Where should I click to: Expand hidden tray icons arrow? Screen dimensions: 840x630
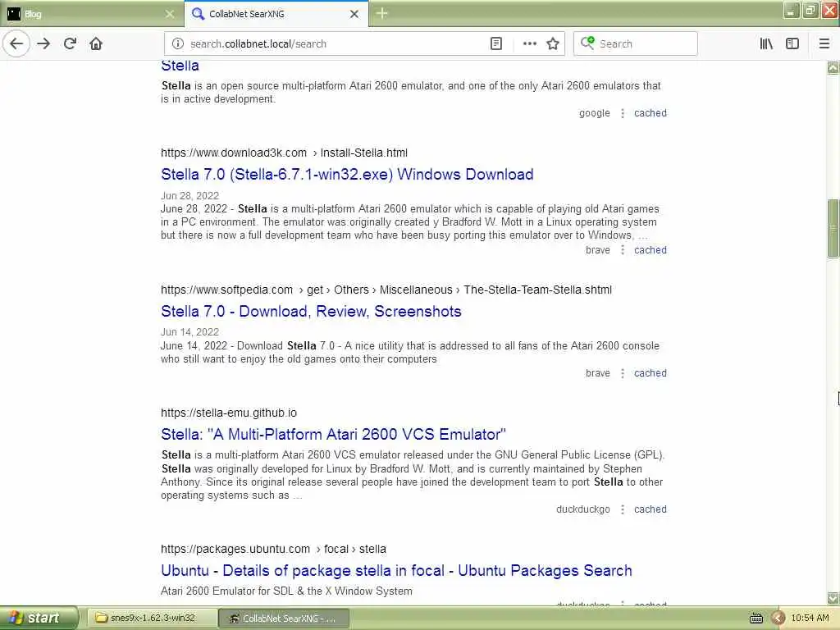coord(778,619)
